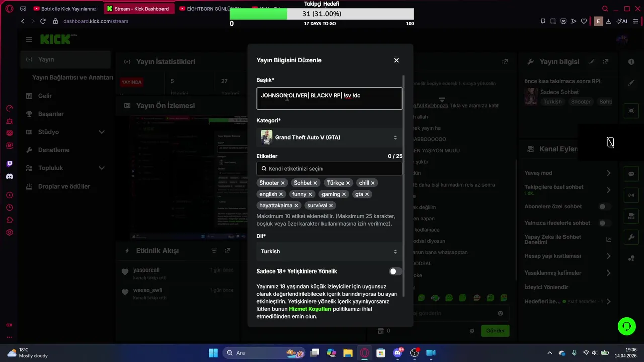644x362 pixels.
Task: Switch to EİGHTBORN GÜNLÜK tab
Action: click(x=211, y=9)
